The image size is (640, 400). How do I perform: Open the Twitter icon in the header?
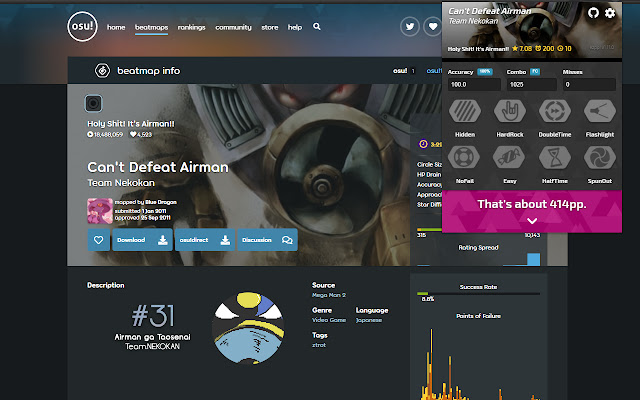(410, 27)
